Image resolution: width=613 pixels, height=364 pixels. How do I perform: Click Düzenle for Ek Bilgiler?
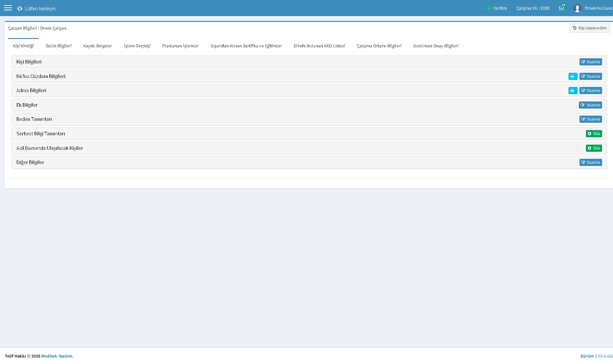pyautogui.click(x=590, y=105)
